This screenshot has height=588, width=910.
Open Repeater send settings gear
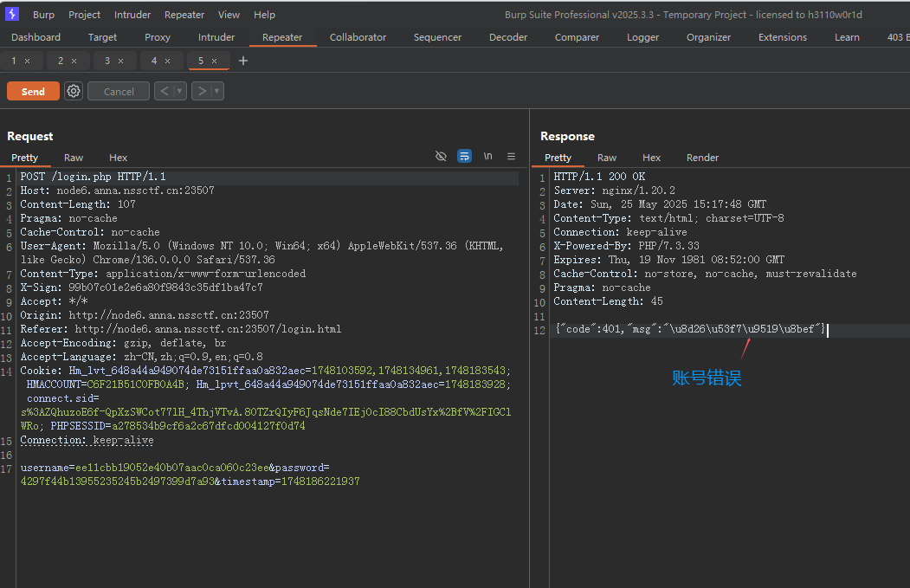pos(74,91)
